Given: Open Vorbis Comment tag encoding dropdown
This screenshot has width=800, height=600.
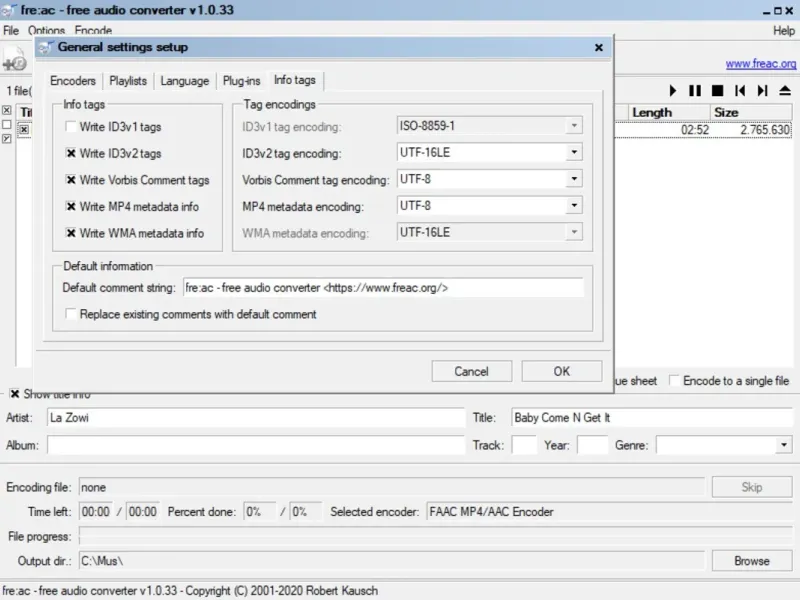Looking at the screenshot, I should (574, 179).
